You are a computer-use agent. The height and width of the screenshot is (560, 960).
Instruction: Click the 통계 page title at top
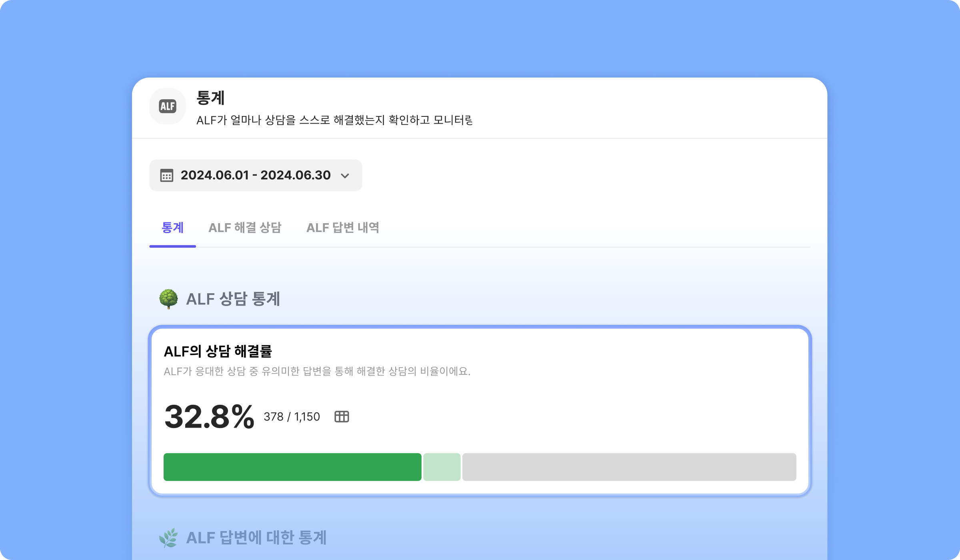[210, 98]
